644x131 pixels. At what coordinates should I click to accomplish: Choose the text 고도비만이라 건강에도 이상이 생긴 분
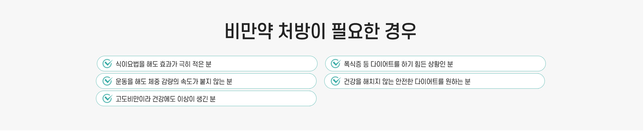tap(166, 99)
